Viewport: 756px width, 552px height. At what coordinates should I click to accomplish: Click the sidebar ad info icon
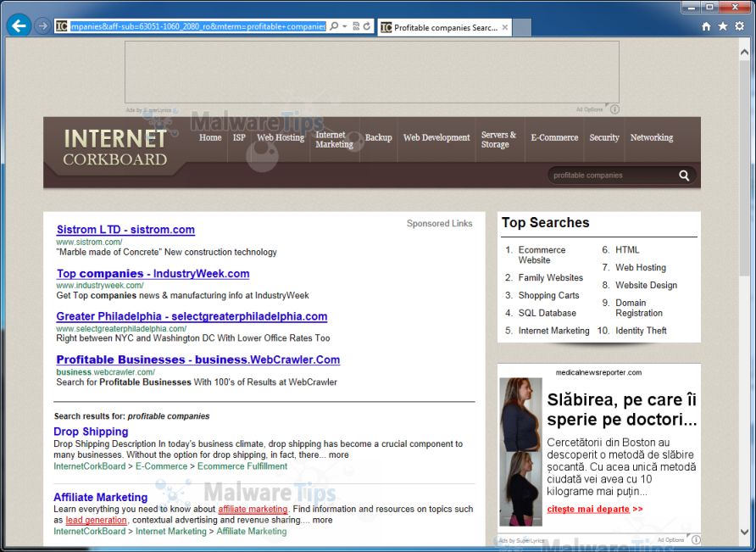pyautogui.click(x=696, y=540)
